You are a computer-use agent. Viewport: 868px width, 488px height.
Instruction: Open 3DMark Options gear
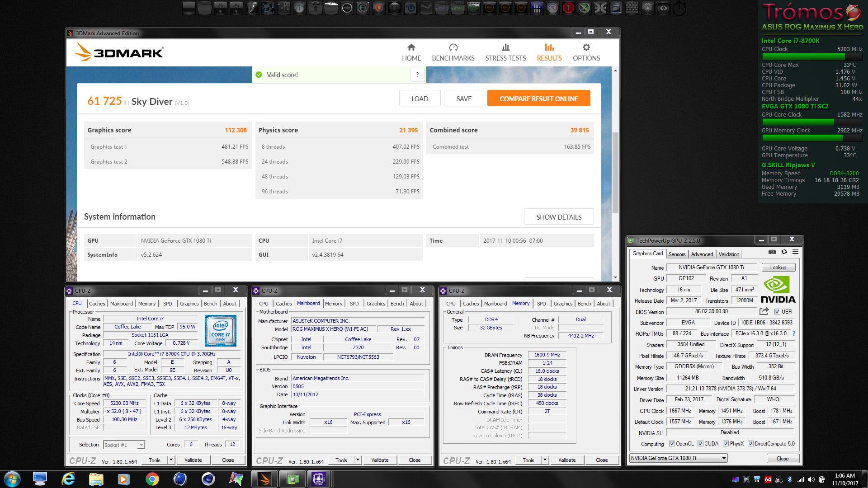coord(586,52)
